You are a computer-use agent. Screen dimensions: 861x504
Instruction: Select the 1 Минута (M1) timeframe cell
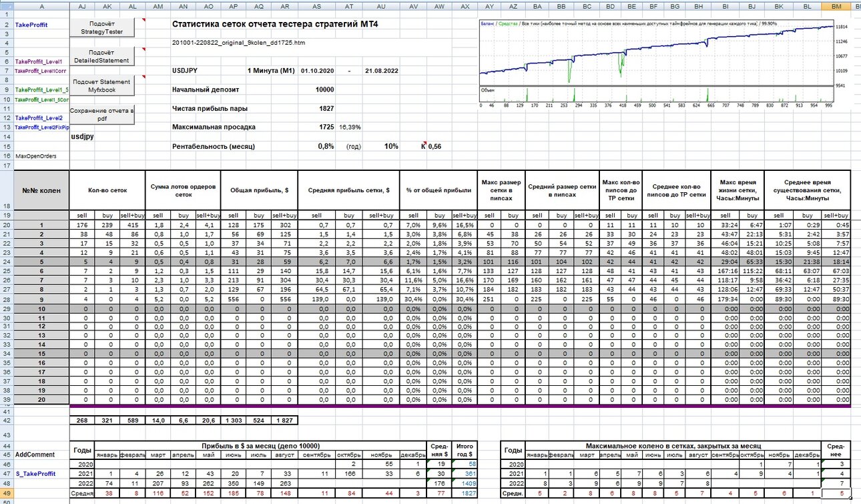(270, 70)
